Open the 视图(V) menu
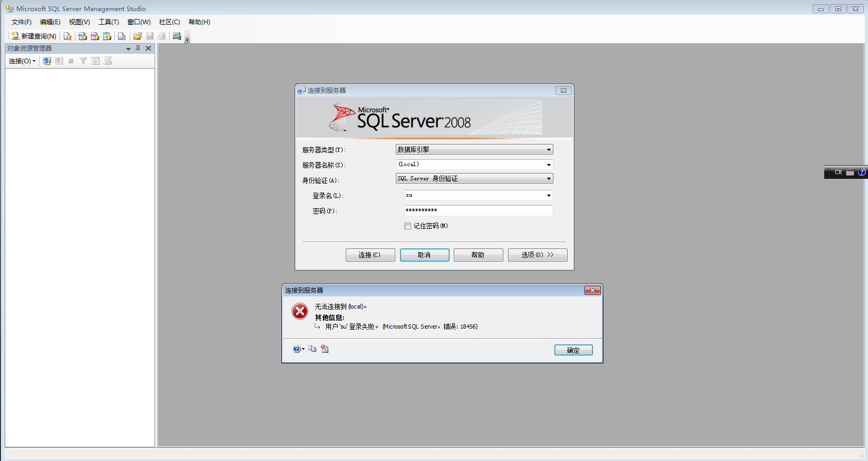This screenshot has height=461, width=868. point(79,22)
